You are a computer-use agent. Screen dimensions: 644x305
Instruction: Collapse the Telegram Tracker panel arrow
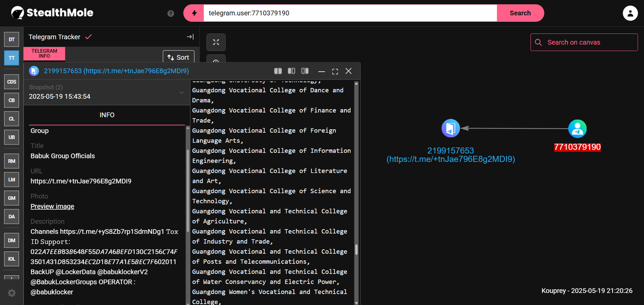click(x=190, y=37)
